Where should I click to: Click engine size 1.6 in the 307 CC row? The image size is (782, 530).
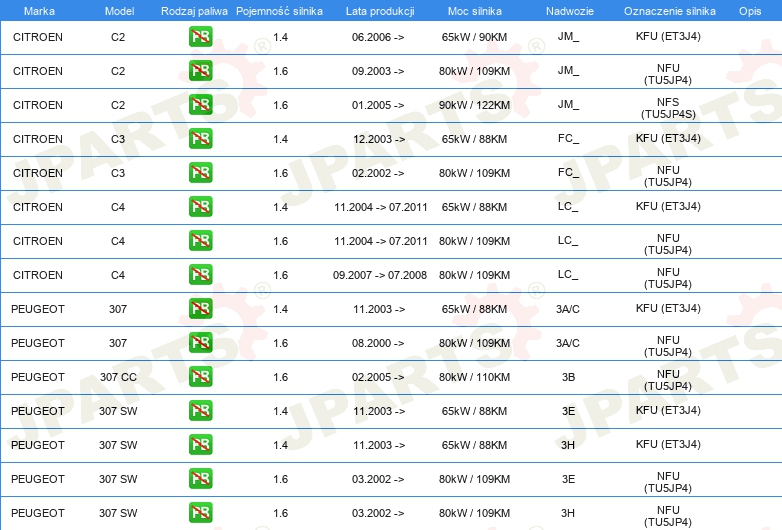click(x=281, y=377)
